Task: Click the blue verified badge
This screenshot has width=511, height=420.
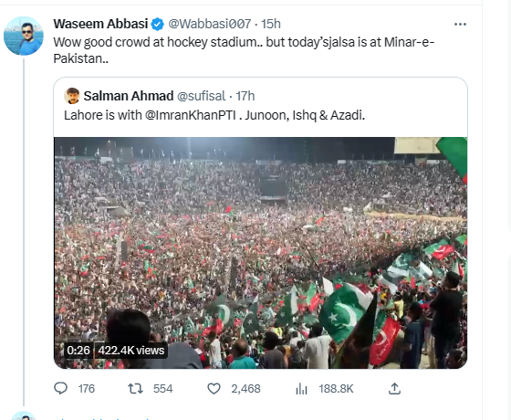Action: pyautogui.click(x=158, y=24)
